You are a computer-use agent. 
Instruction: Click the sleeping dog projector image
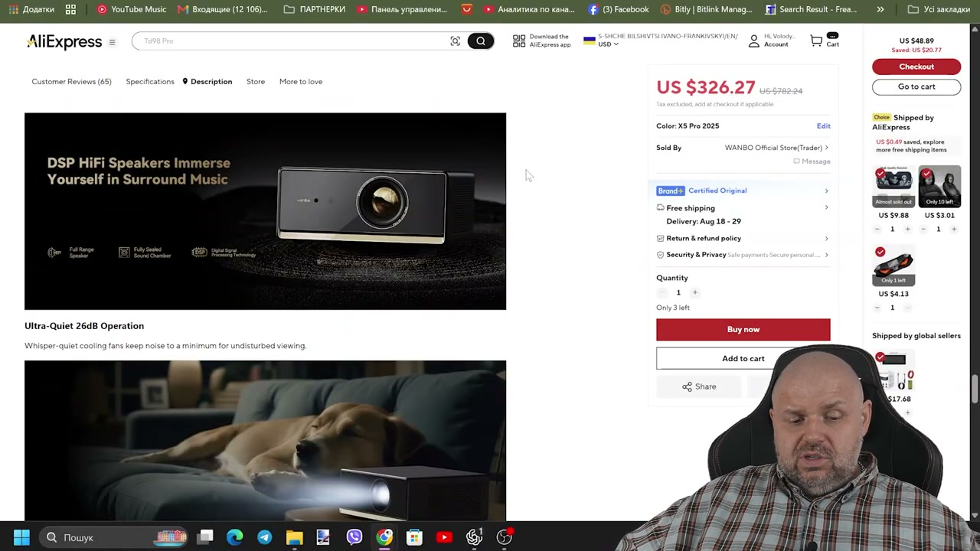pyautogui.click(x=265, y=441)
